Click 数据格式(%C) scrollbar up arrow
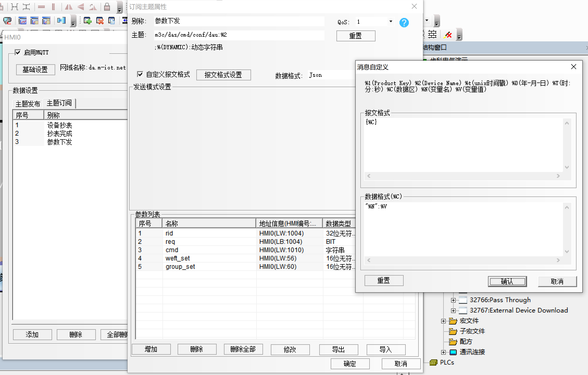Screen dimensions: 588x375 (x=567, y=207)
